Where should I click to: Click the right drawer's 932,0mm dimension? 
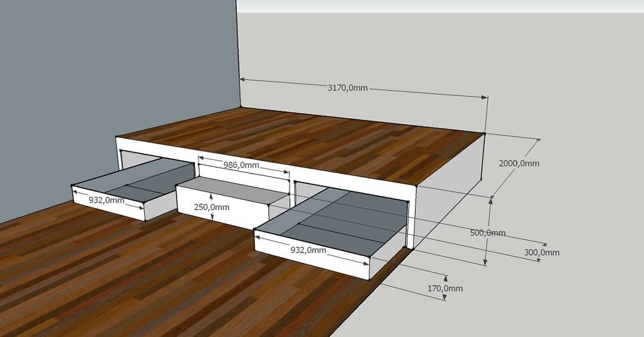click(308, 250)
